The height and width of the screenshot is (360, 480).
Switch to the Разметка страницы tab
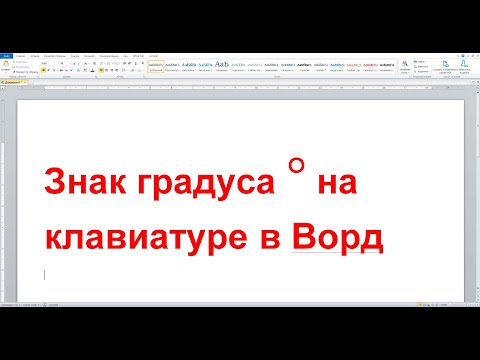click(55, 56)
